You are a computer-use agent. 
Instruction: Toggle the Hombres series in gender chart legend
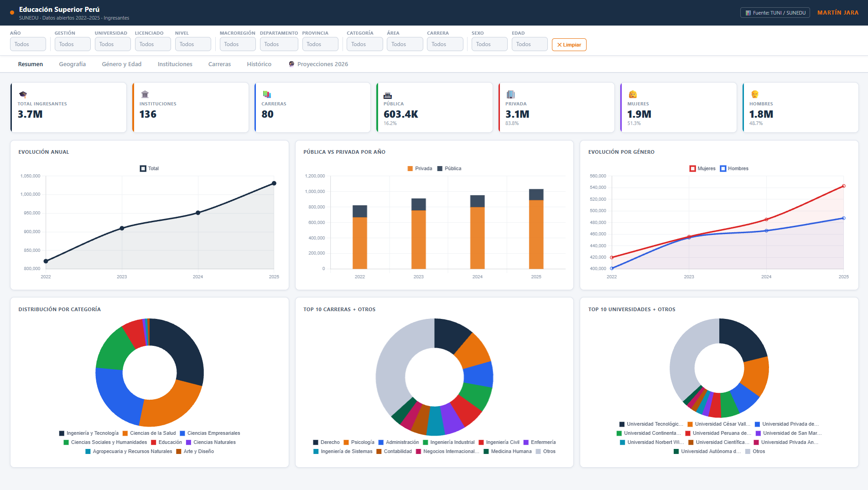click(734, 168)
